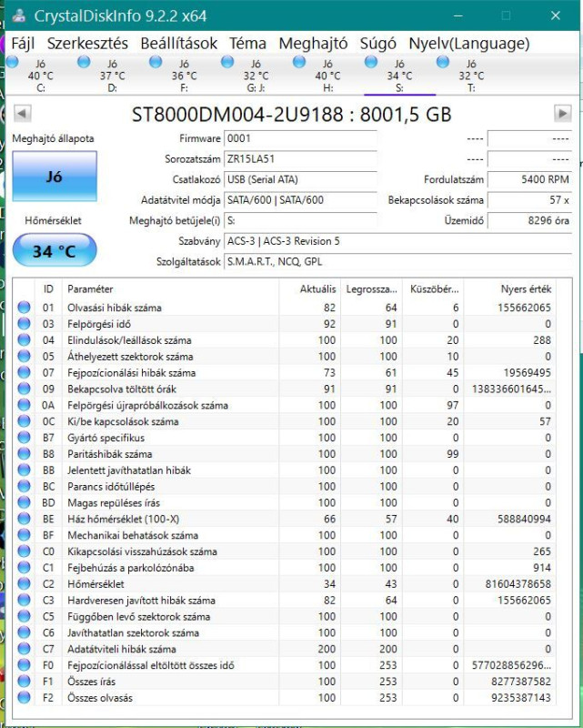Click the Jó health status button
The width and height of the screenshot is (583, 728).
[x=55, y=176]
